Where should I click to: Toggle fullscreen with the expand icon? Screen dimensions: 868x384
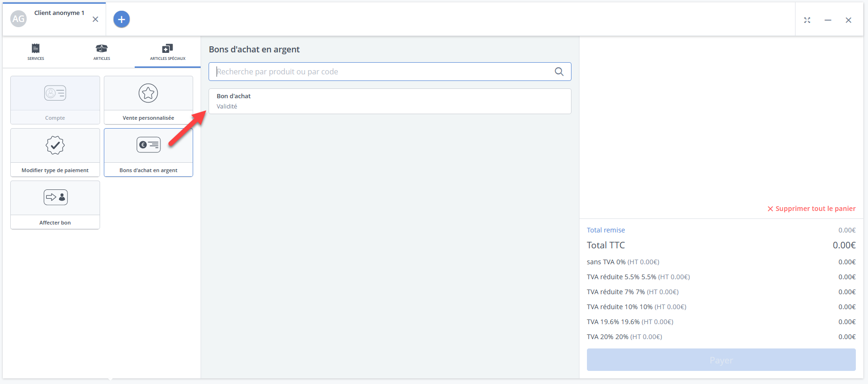[807, 20]
